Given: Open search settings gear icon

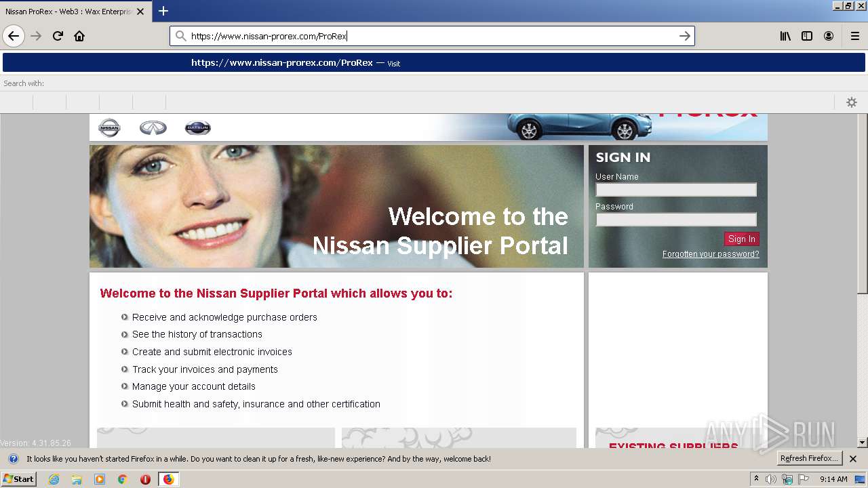Looking at the screenshot, I should coord(852,102).
